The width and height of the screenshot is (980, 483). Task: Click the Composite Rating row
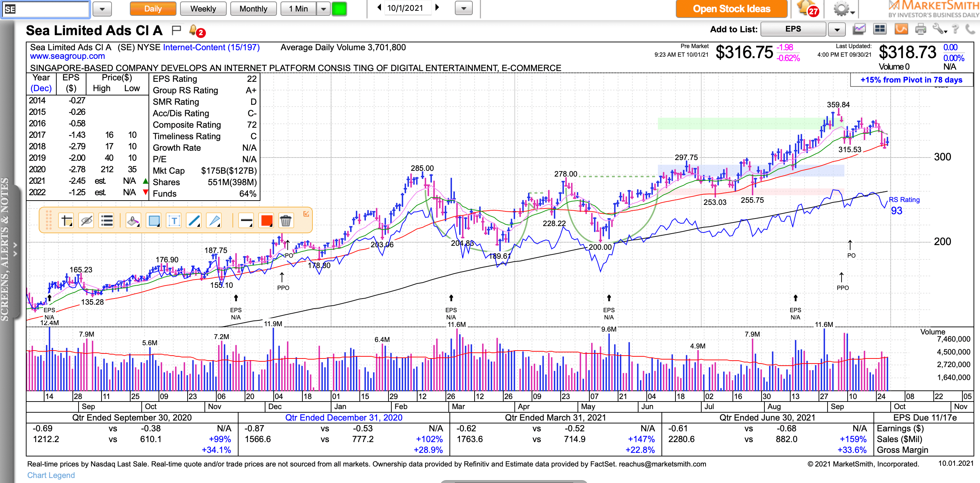[205, 125]
